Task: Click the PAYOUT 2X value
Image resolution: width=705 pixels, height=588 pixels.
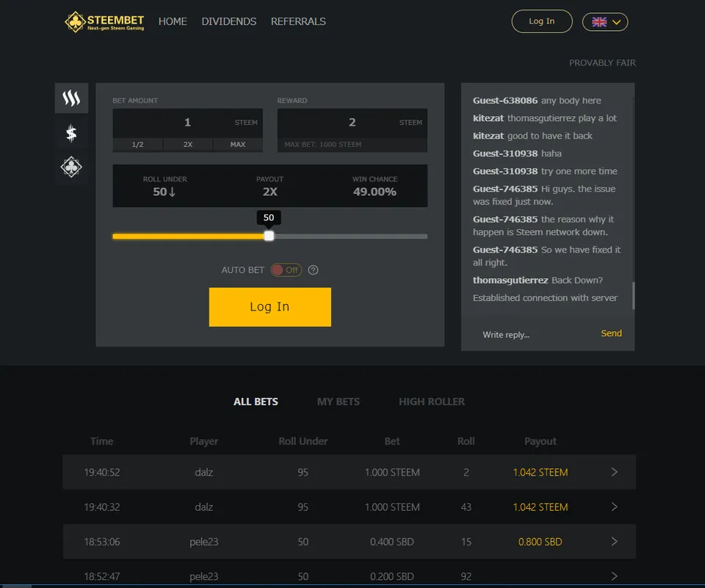Action: [270, 192]
